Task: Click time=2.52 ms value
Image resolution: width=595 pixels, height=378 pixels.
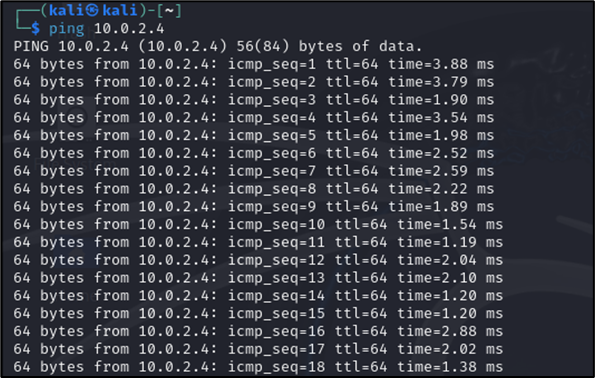Action: click(441, 153)
